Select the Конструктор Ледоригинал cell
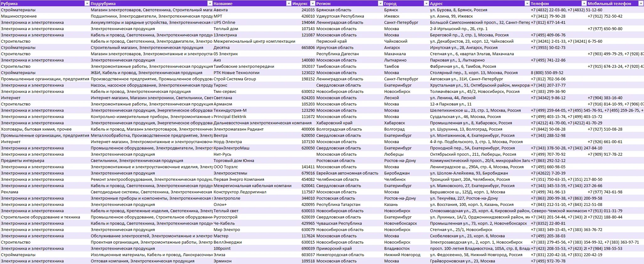 click(252, 192)
